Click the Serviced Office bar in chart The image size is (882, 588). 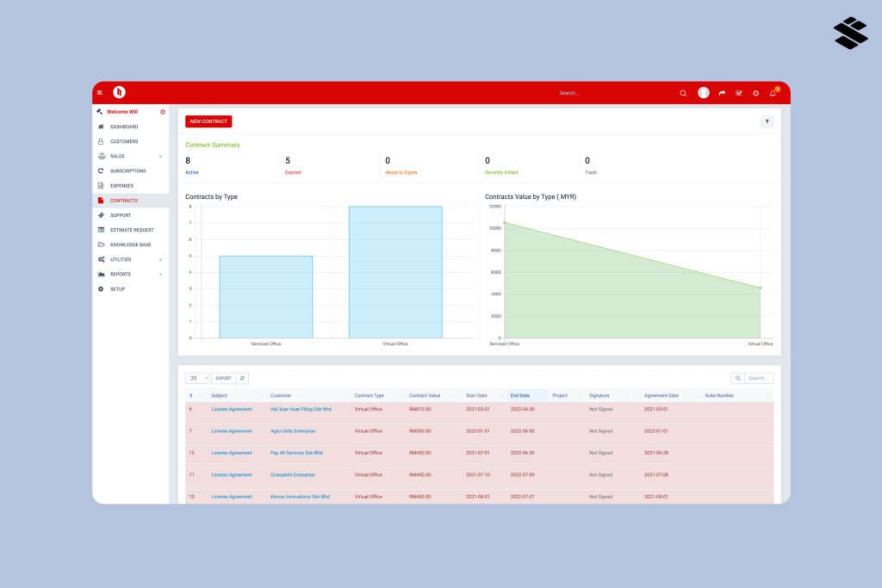tap(265, 297)
